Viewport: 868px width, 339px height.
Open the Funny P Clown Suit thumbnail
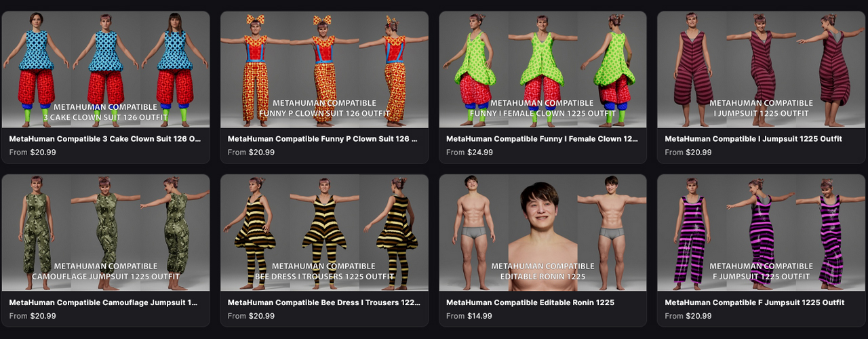click(324, 70)
